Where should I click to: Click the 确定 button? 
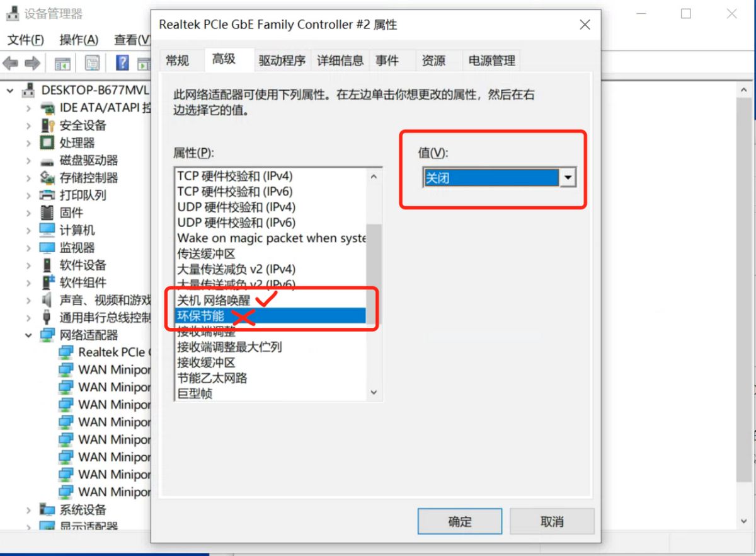[459, 521]
